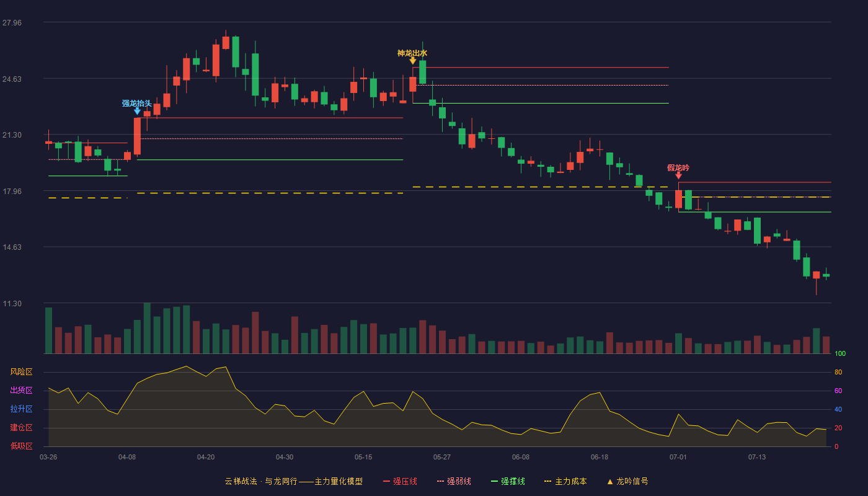Click the 11.30 price axis label
Viewport: 868px width, 496px height.
point(12,304)
